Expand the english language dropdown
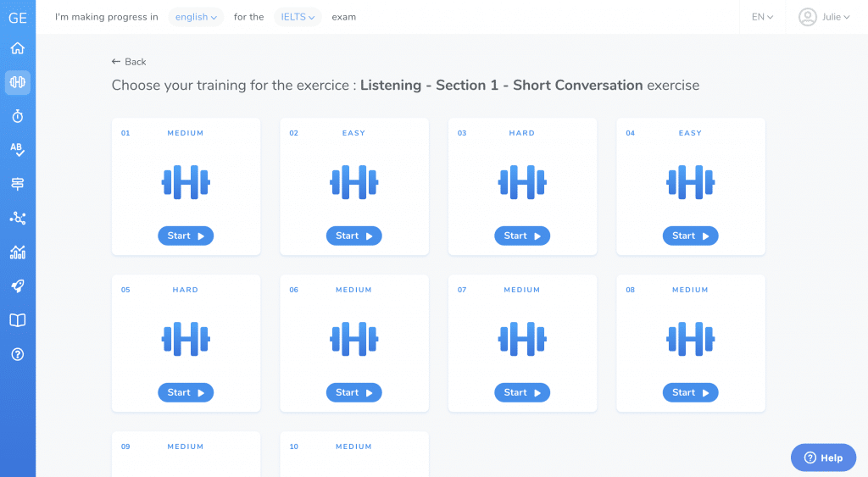Image resolution: width=868 pixels, height=477 pixels. tap(196, 17)
